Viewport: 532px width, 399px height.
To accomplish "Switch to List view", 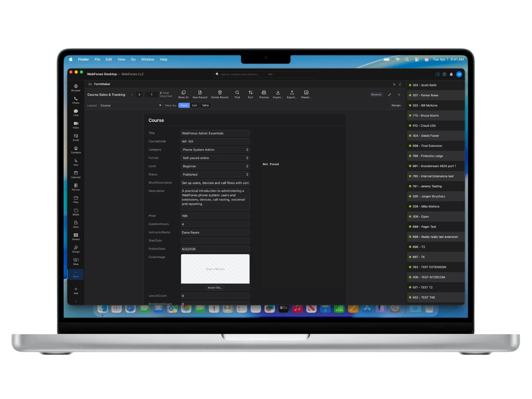I will pos(194,105).
